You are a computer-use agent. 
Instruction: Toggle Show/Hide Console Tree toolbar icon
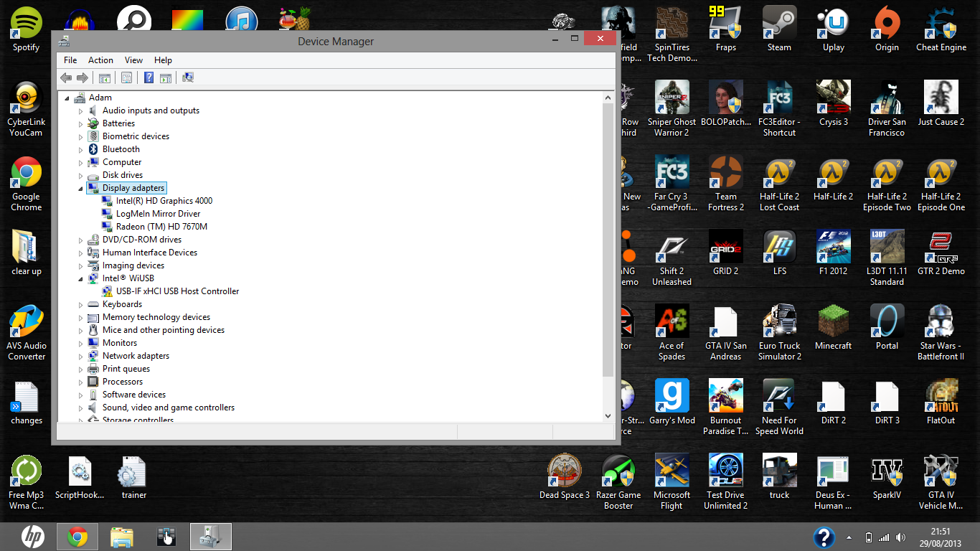[105, 77]
